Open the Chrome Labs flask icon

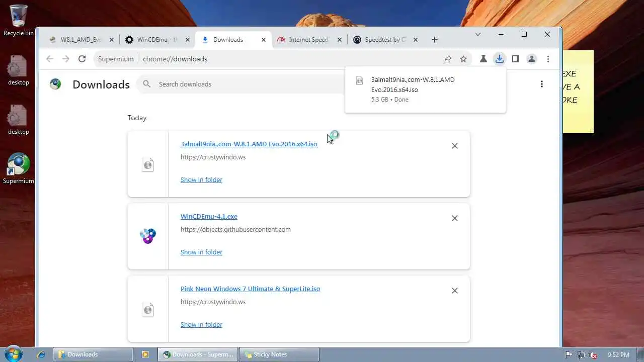click(484, 59)
